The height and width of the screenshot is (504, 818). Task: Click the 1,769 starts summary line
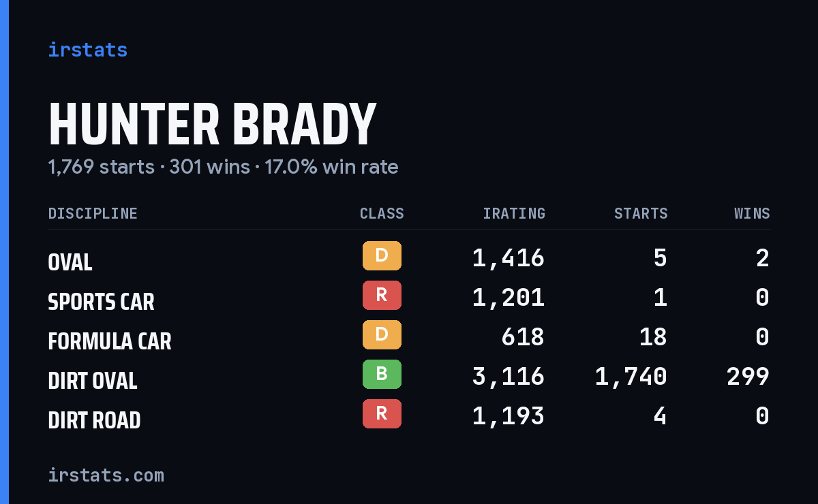click(x=223, y=167)
